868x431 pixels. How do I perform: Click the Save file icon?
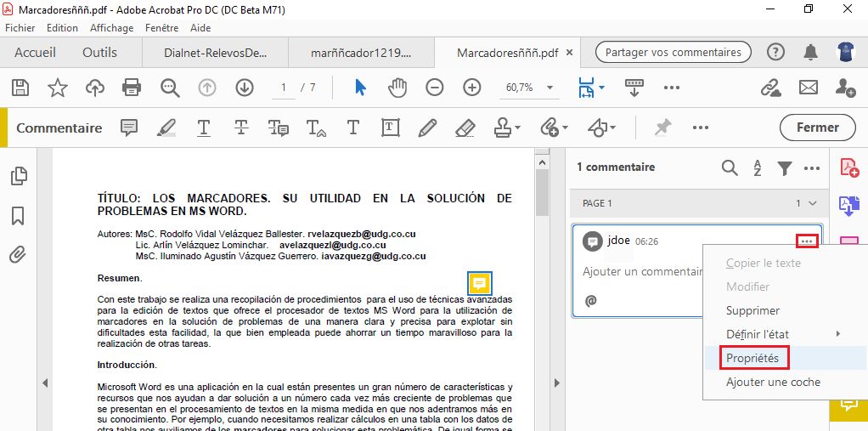tap(20, 88)
